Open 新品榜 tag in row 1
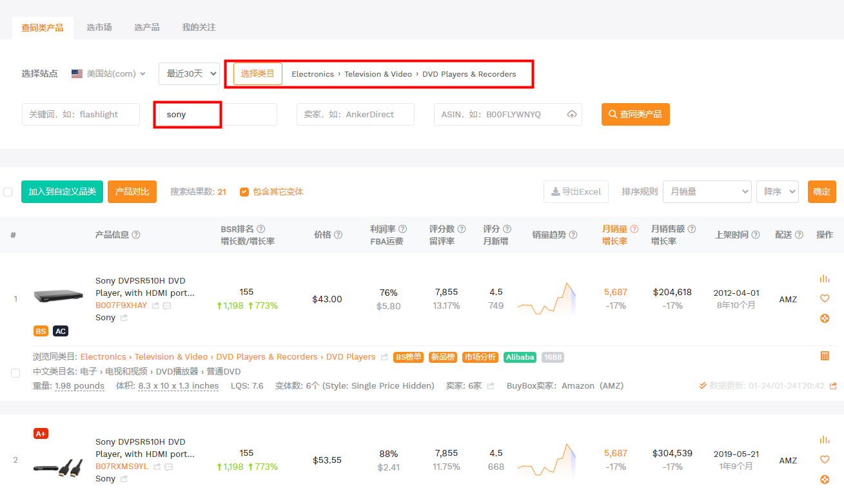The width and height of the screenshot is (844, 504). click(443, 357)
